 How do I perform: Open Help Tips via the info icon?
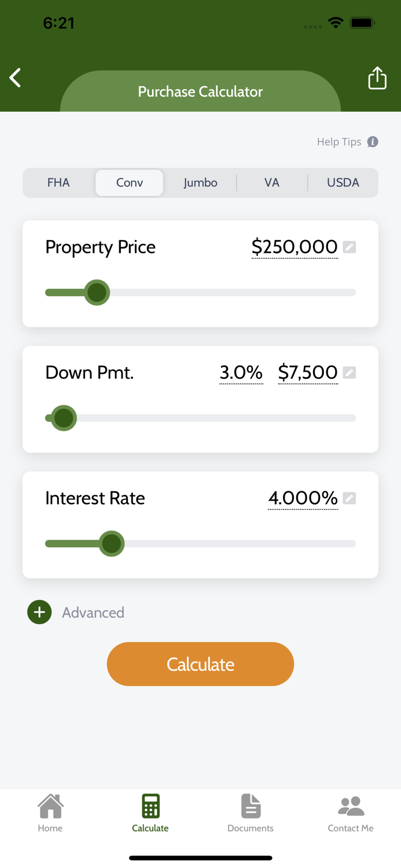coord(374,142)
